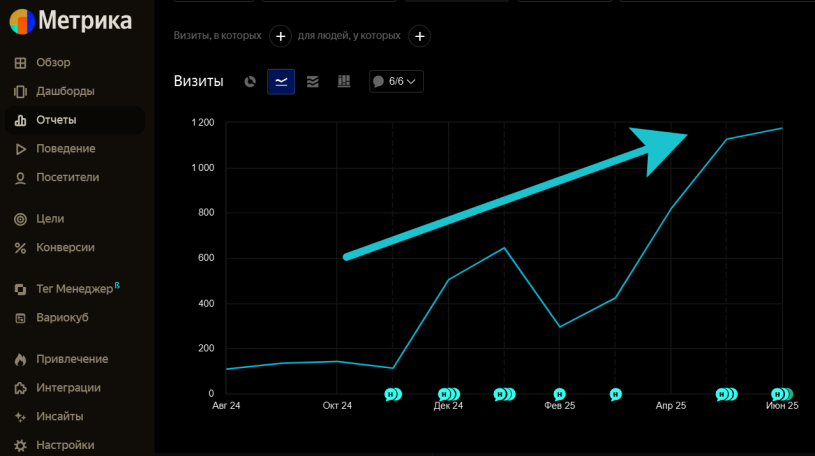Open the Посетители page
The height and width of the screenshot is (456, 815).
[x=67, y=178]
